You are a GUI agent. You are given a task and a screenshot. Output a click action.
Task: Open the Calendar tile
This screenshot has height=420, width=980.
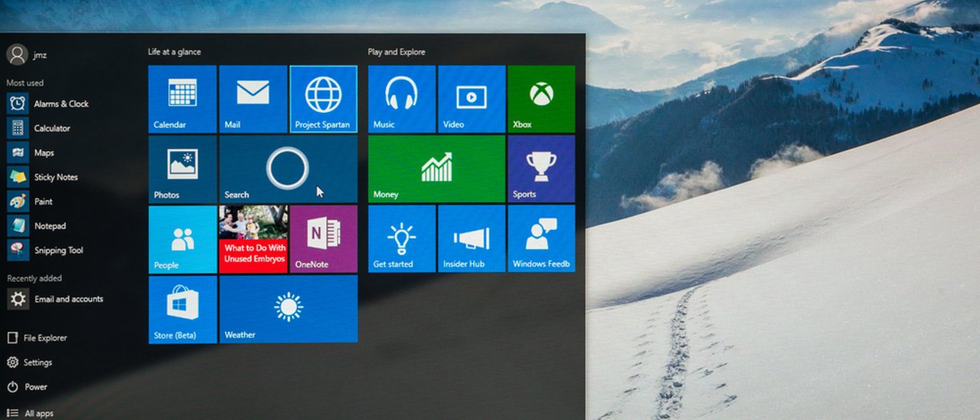coord(182,99)
